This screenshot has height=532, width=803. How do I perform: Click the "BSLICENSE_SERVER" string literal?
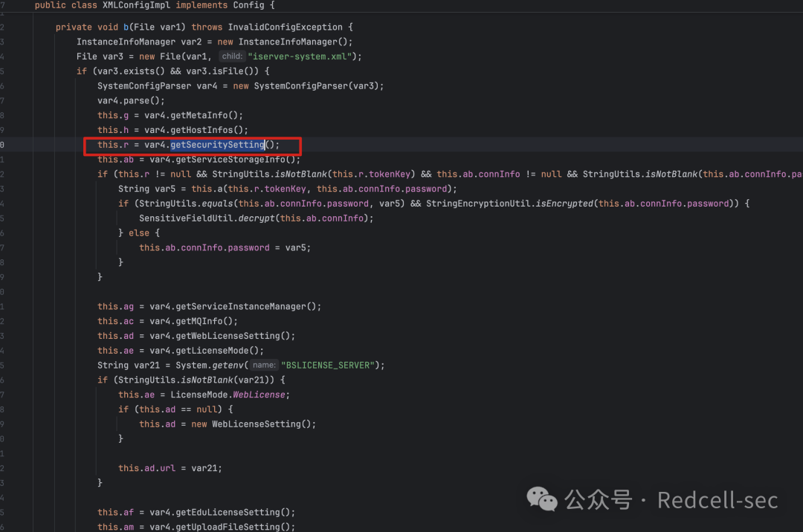click(x=328, y=366)
